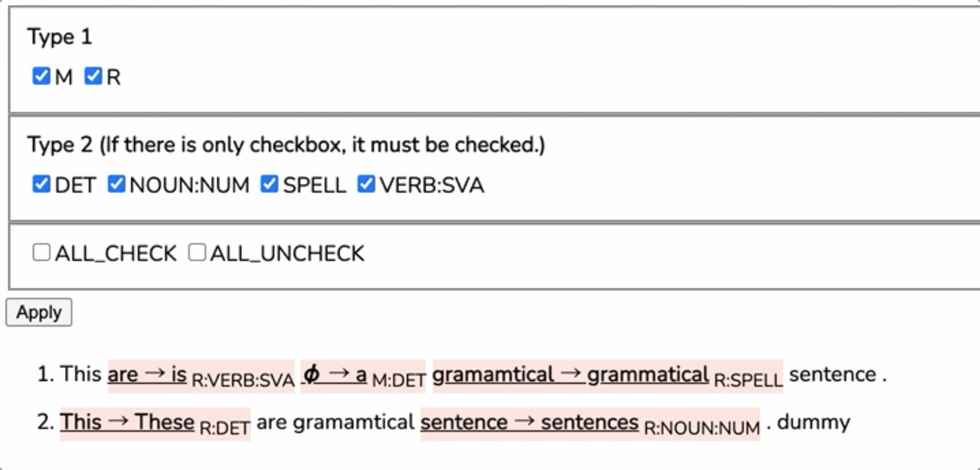Check the ALL_CHECK checkbox

[41, 253]
